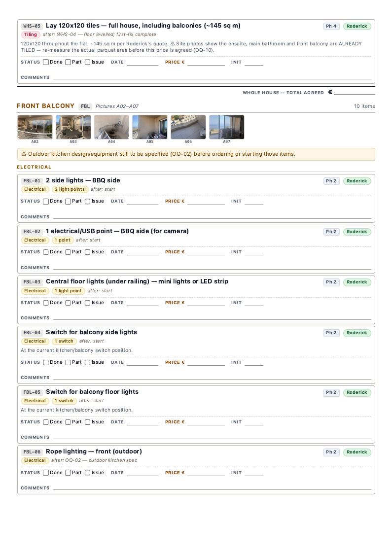Click the Ph 4 badge on WHS-05
This screenshot has width=392, height=554.
pyautogui.click(x=331, y=26)
